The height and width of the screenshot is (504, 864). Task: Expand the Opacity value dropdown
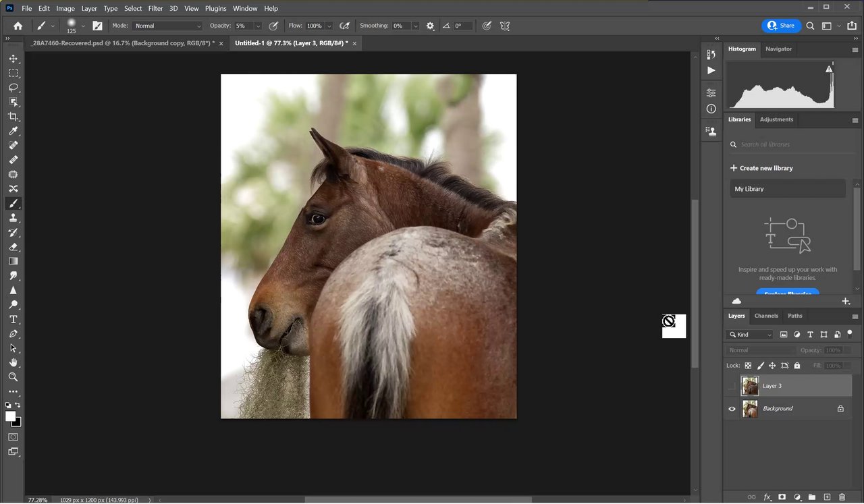point(258,26)
